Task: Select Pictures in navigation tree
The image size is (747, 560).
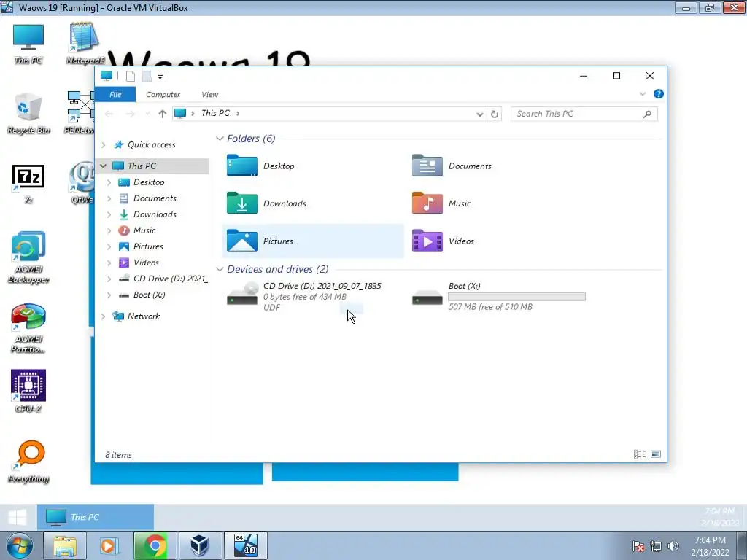Action: [x=147, y=246]
